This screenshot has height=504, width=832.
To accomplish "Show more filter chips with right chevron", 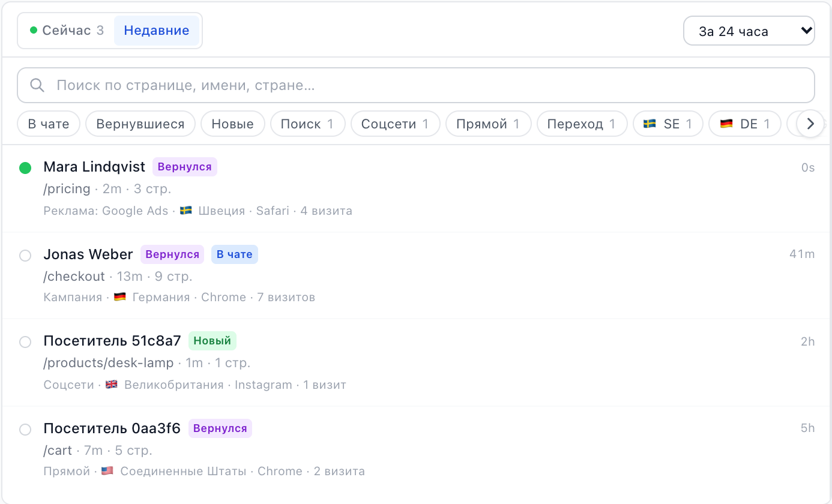I will click(810, 124).
